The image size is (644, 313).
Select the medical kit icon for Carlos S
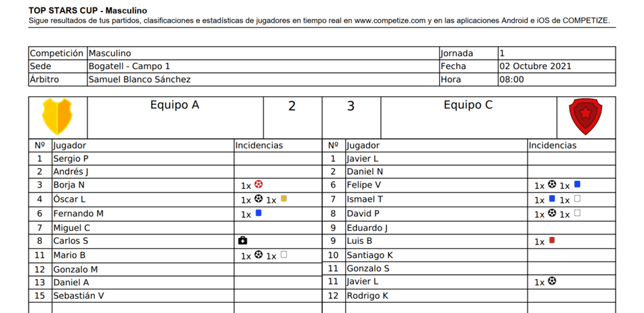[x=243, y=241]
